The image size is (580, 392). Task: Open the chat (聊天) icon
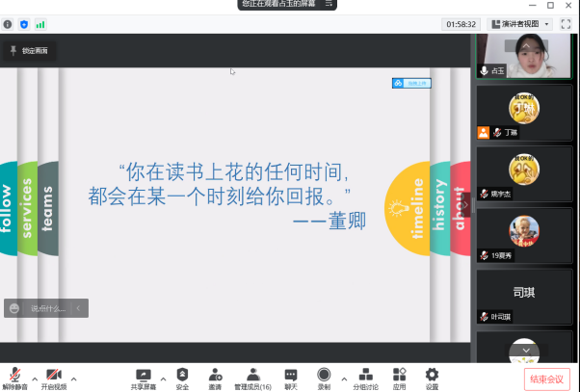[x=291, y=374]
